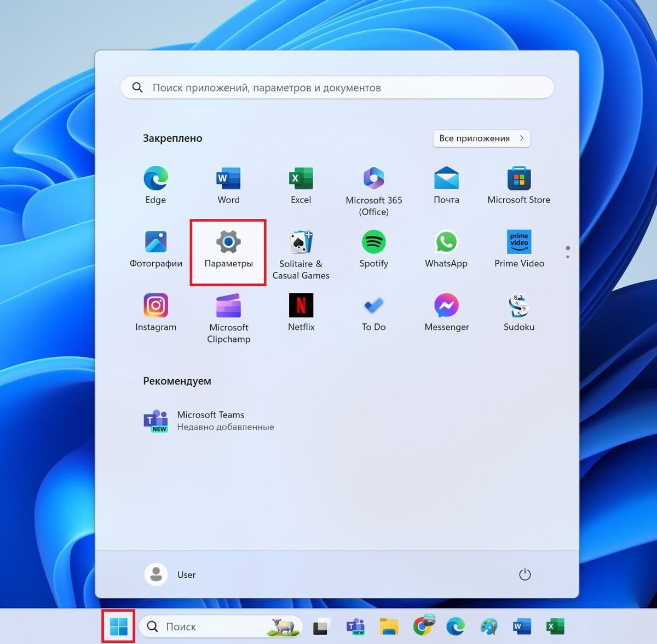Open Spotify from pinned apps
The width and height of the screenshot is (657, 644).
pyautogui.click(x=374, y=249)
